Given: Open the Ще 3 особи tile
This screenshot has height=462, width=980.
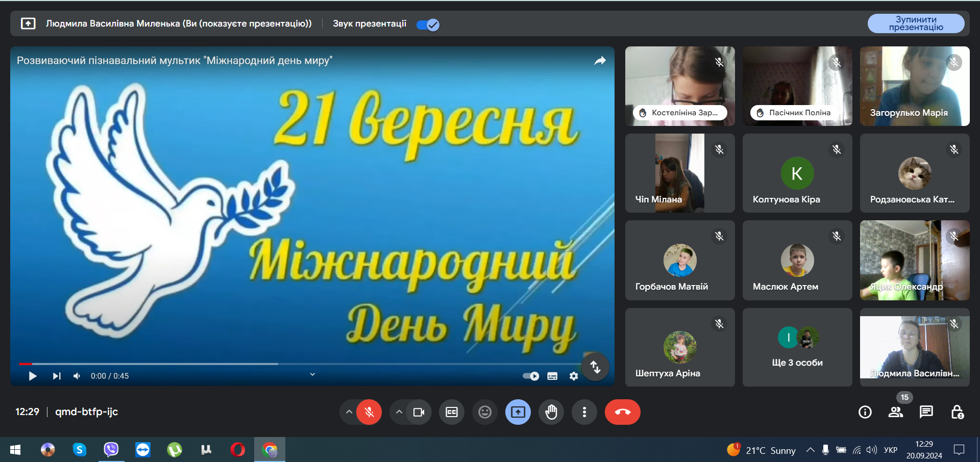Looking at the screenshot, I should [x=797, y=347].
